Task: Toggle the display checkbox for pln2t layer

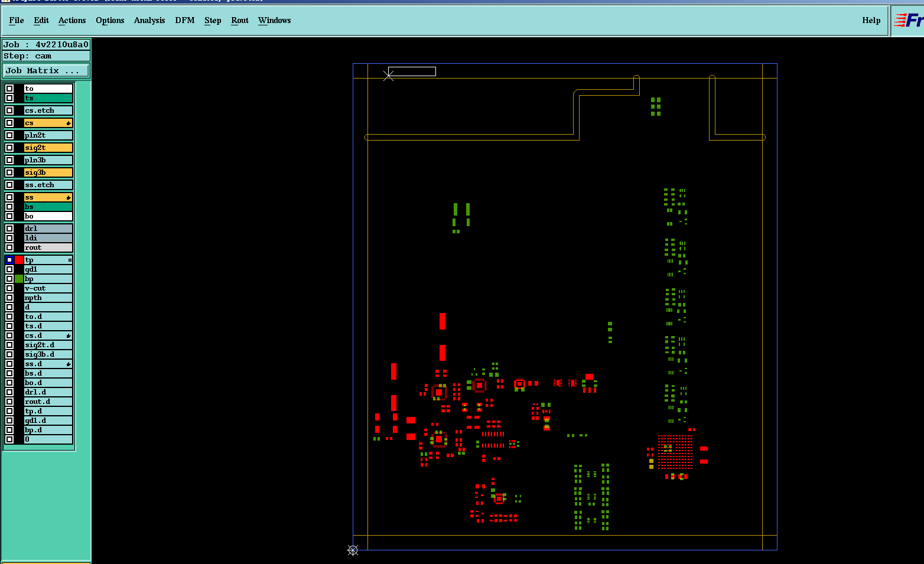Action: [9, 135]
